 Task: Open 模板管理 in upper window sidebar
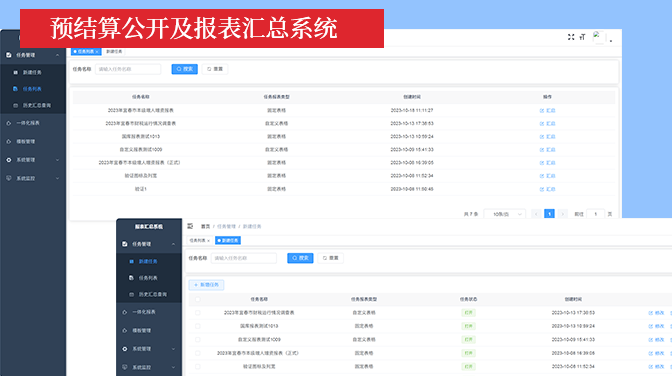coord(33,141)
